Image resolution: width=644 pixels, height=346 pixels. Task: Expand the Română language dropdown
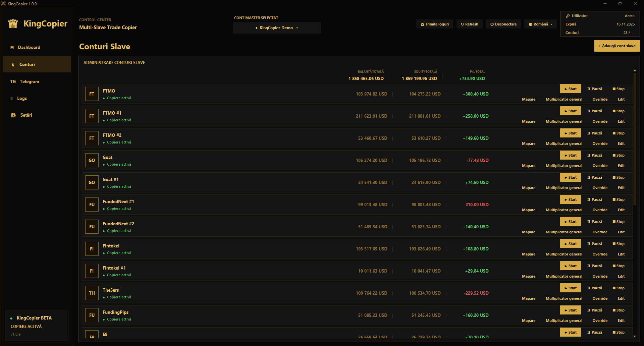coord(540,24)
